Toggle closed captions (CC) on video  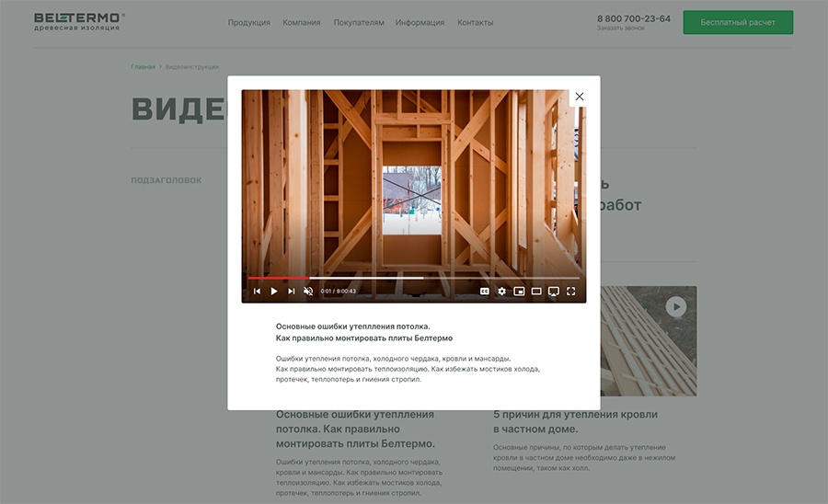coord(484,292)
